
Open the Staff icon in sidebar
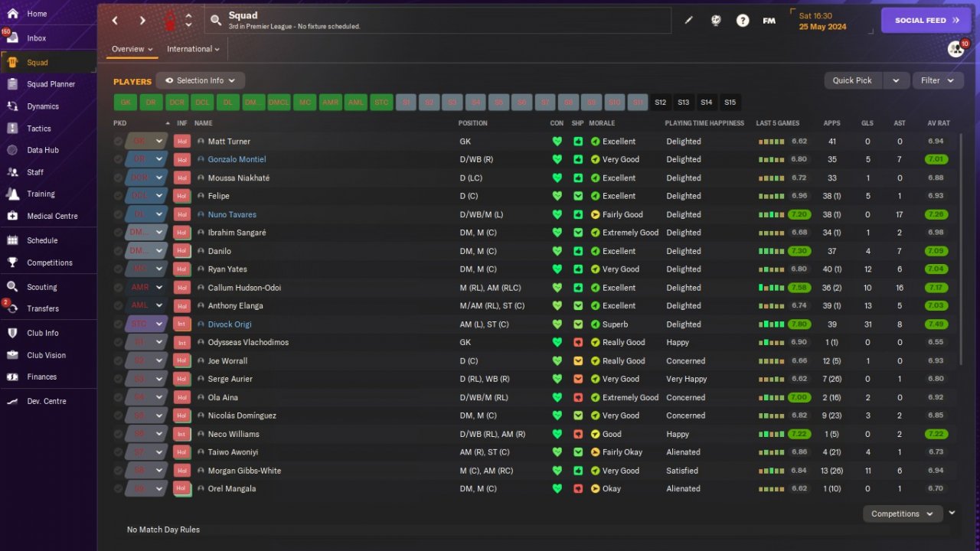[12, 172]
